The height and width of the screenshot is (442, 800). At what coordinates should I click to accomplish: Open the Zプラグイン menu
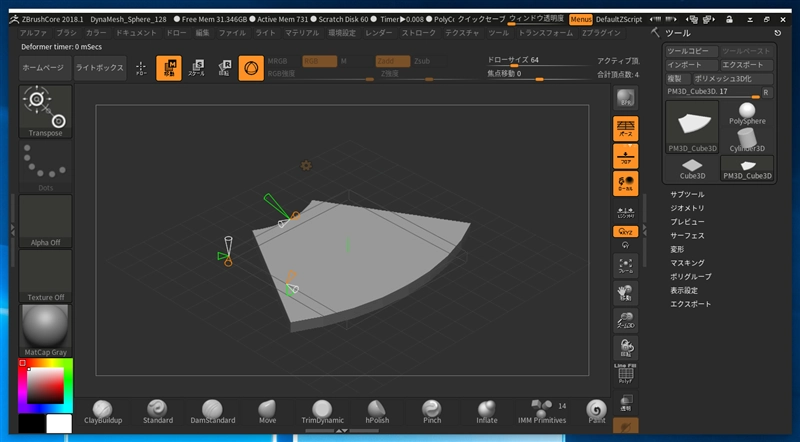coord(602,33)
